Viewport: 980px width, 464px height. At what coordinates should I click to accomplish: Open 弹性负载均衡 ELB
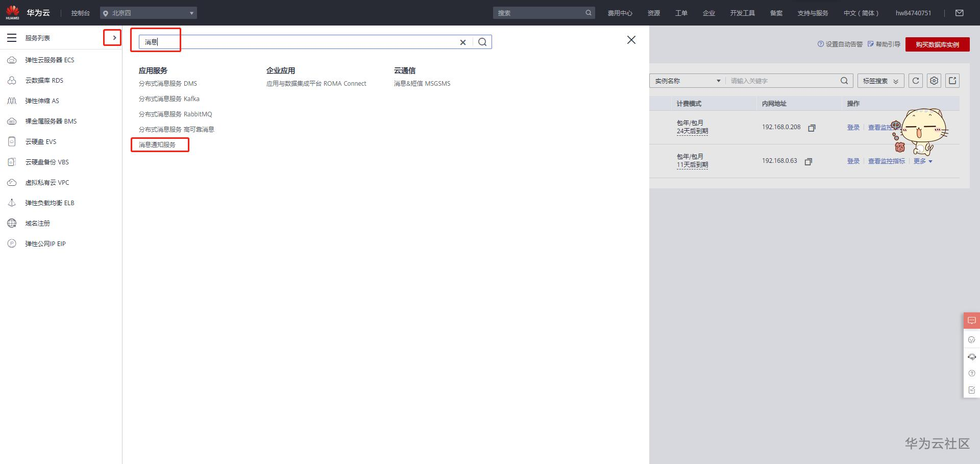[50, 203]
